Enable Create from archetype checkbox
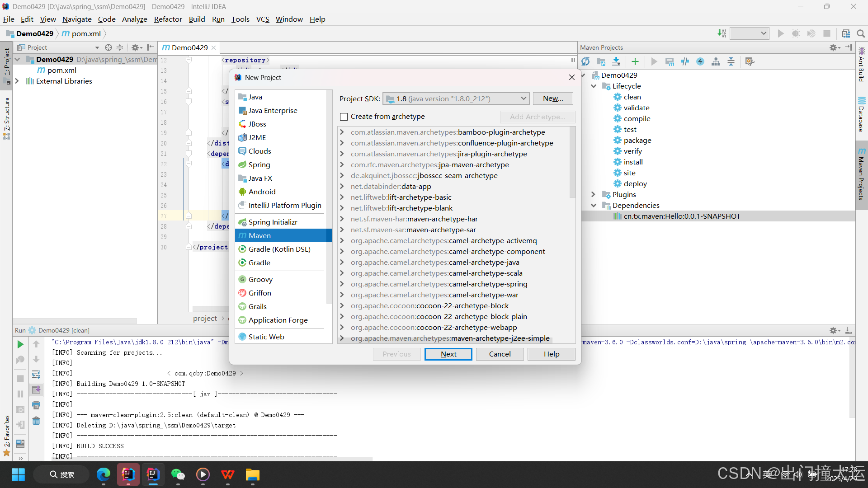The height and width of the screenshot is (488, 868). tap(344, 117)
